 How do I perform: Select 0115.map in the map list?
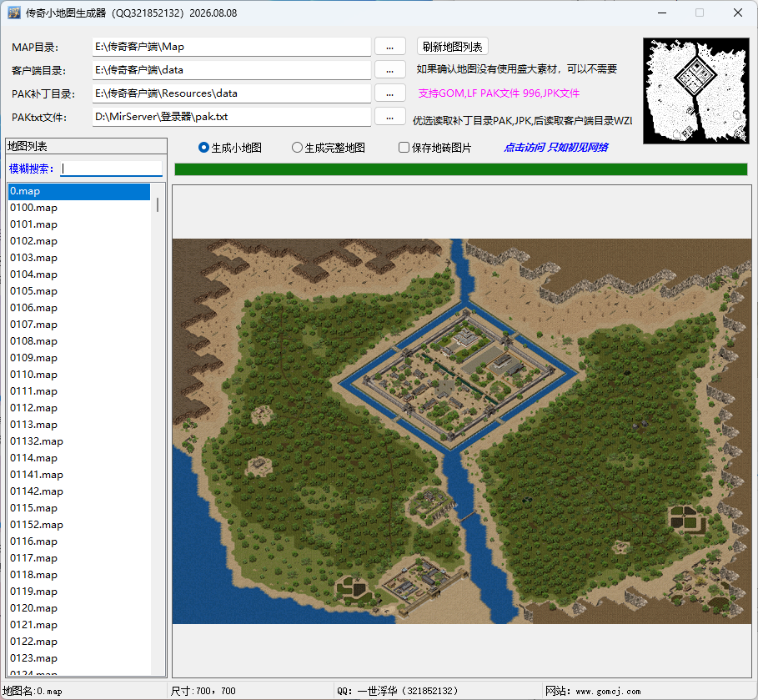click(x=79, y=508)
